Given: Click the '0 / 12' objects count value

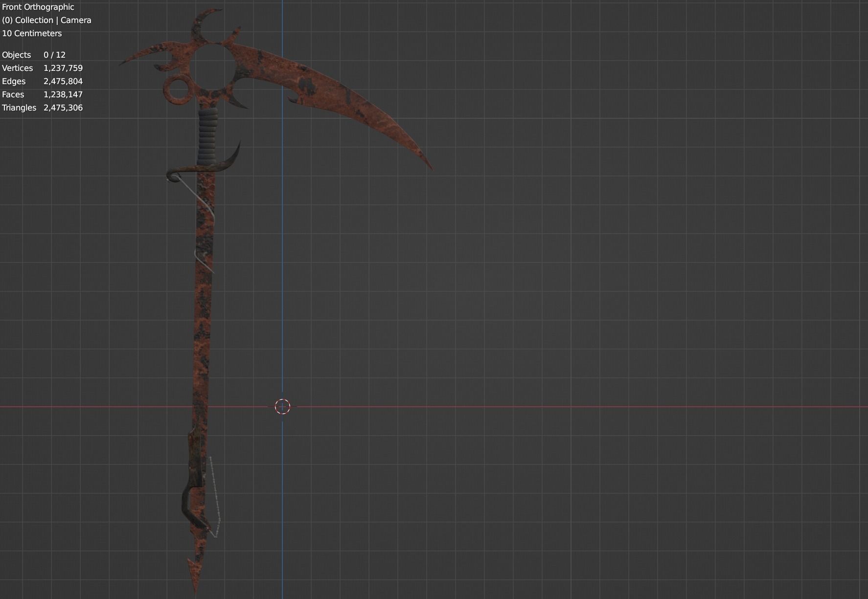Looking at the screenshot, I should pos(54,55).
